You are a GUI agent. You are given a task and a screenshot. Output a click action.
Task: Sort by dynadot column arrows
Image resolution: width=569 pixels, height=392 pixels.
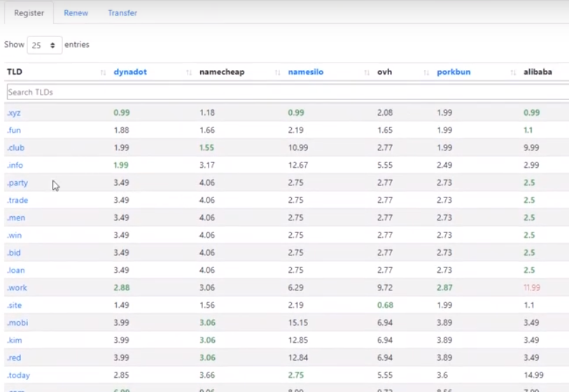coord(189,72)
